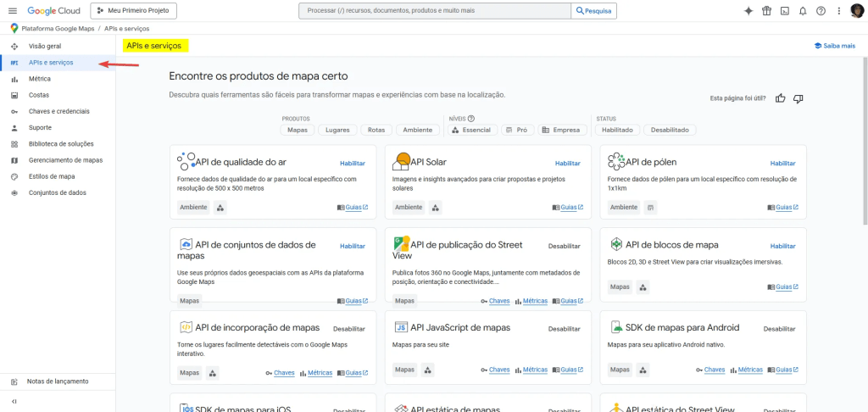This screenshot has height=412, width=868.
Task: Toggle the Essencial tier filter chip
Action: tap(470, 130)
